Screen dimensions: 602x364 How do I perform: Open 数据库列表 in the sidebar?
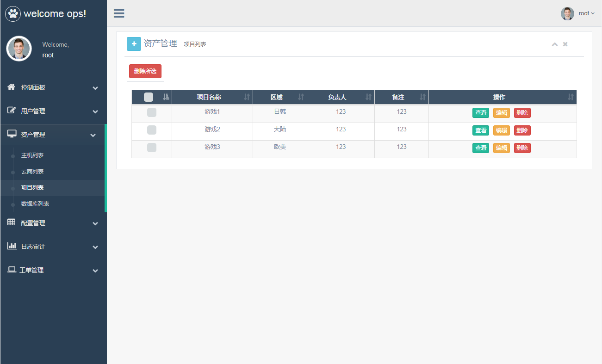[x=35, y=204]
